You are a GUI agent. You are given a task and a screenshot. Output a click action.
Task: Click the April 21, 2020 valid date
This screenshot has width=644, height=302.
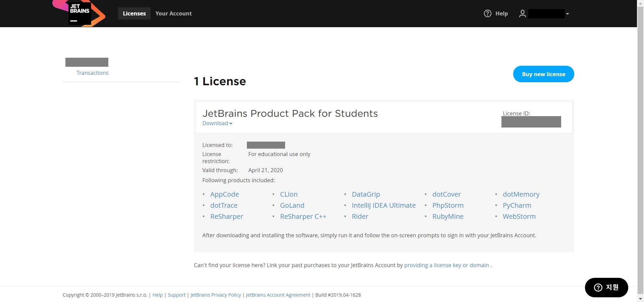point(266,170)
